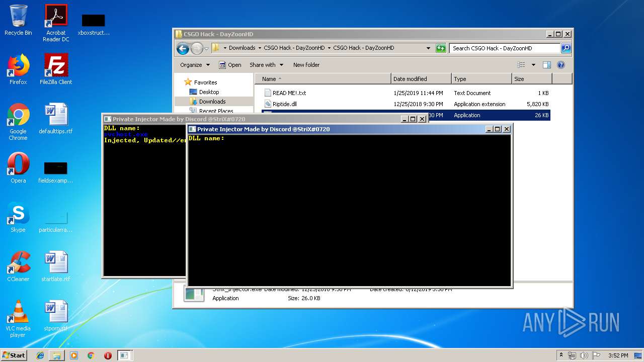Viewport: 644px width, 362px height.
Task: Open particularra desktop file
Action: click(56, 221)
